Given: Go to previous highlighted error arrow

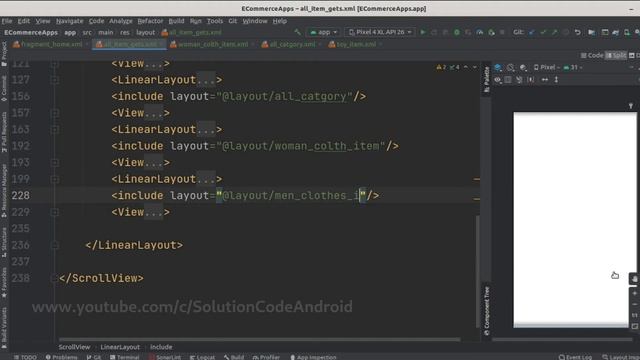Looking at the screenshot, I should click(466, 67).
